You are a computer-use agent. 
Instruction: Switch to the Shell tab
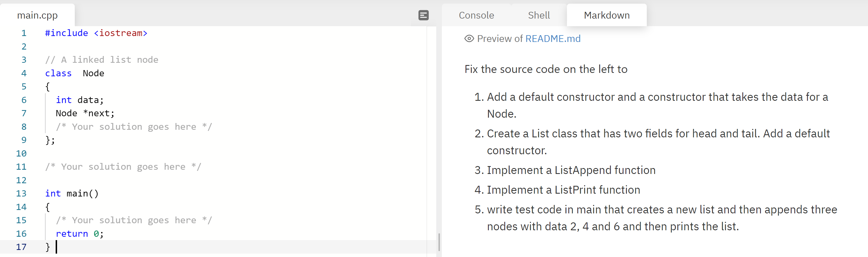point(539,15)
